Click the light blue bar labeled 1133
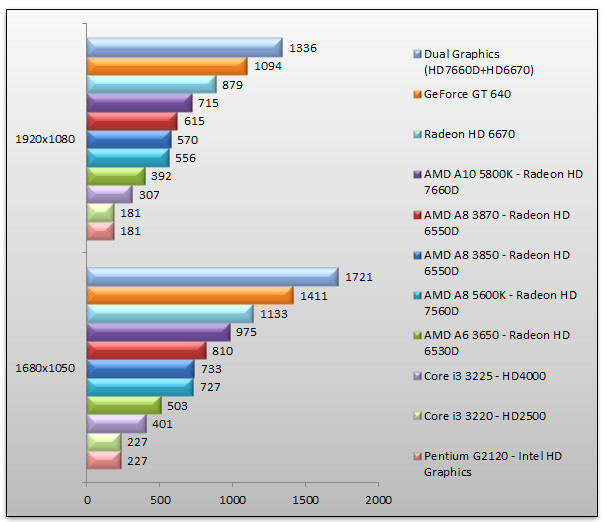The height and width of the screenshot is (522, 607). 170,314
